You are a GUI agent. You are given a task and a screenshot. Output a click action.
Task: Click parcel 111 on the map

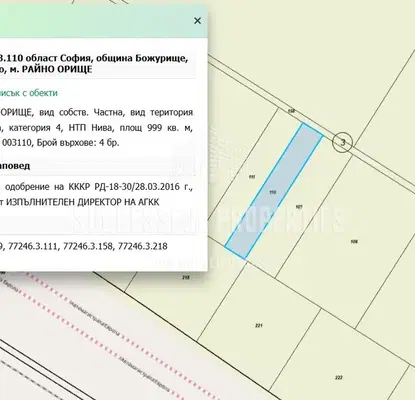tap(252, 177)
